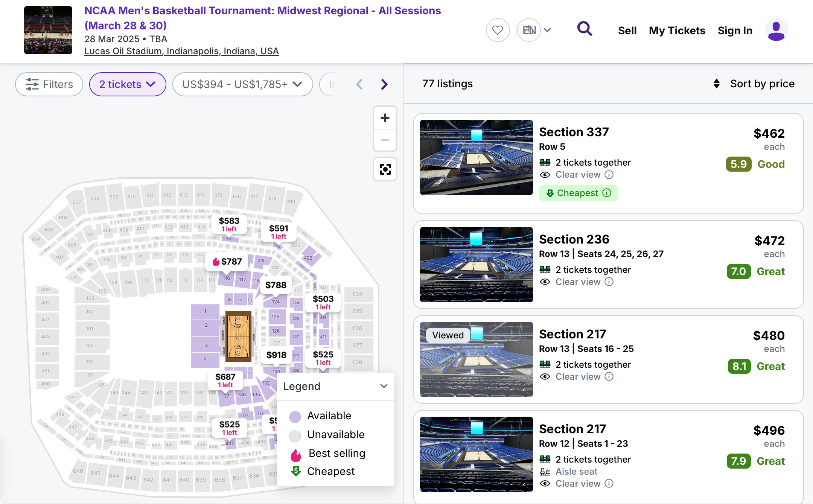Click info icon next to Cheapest badge
Screen dimensions: 813x504
pos(607,193)
